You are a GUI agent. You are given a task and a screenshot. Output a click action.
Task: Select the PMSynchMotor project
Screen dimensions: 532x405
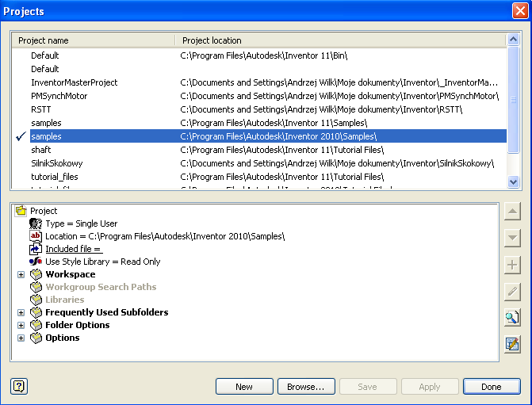coord(259,96)
